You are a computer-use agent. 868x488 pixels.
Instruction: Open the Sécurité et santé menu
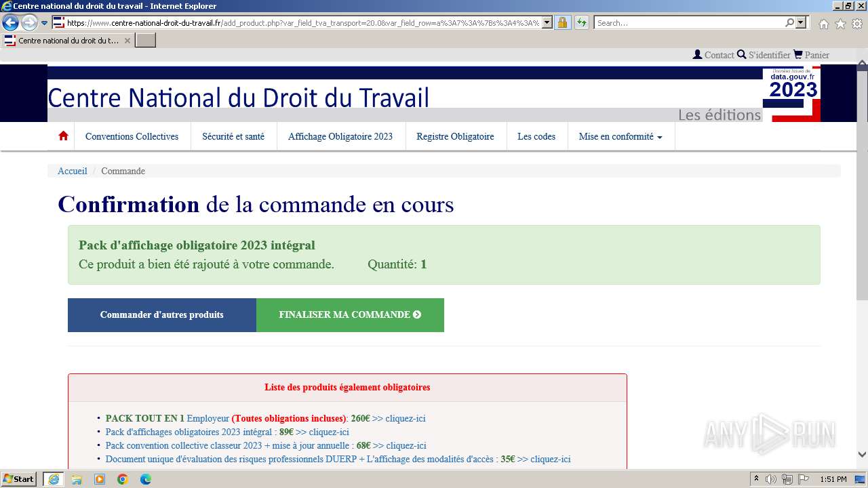(233, 136)
